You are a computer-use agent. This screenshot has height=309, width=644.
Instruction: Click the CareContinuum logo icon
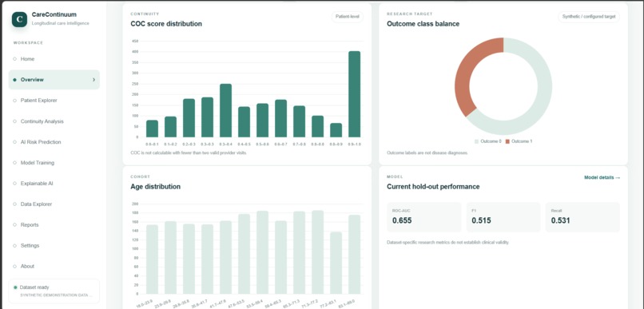(x=19, y=19)
